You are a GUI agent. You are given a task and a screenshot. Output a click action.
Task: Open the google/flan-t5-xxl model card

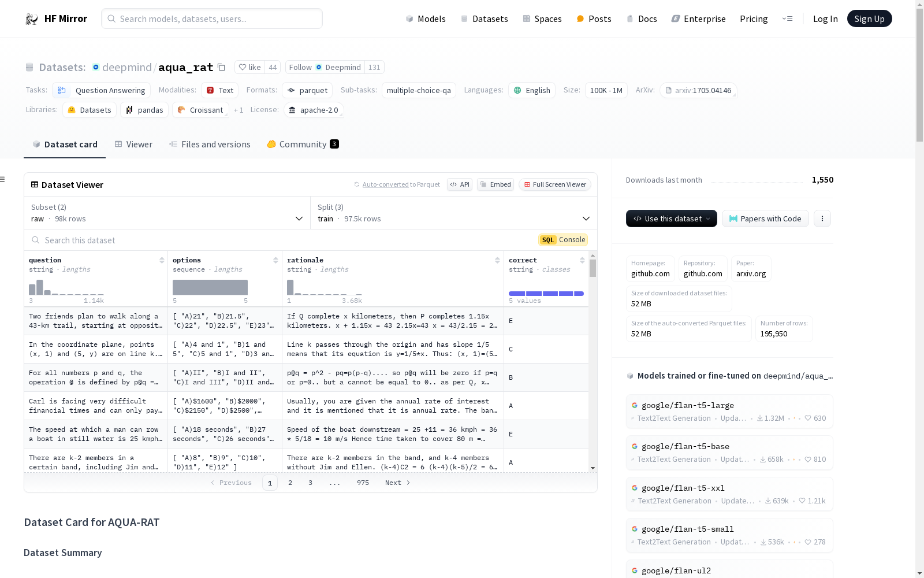pos(729,494)
